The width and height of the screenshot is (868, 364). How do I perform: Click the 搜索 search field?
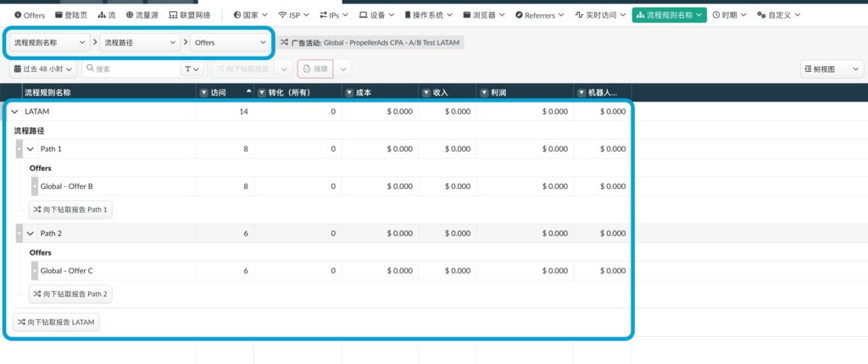pos(131,69)
